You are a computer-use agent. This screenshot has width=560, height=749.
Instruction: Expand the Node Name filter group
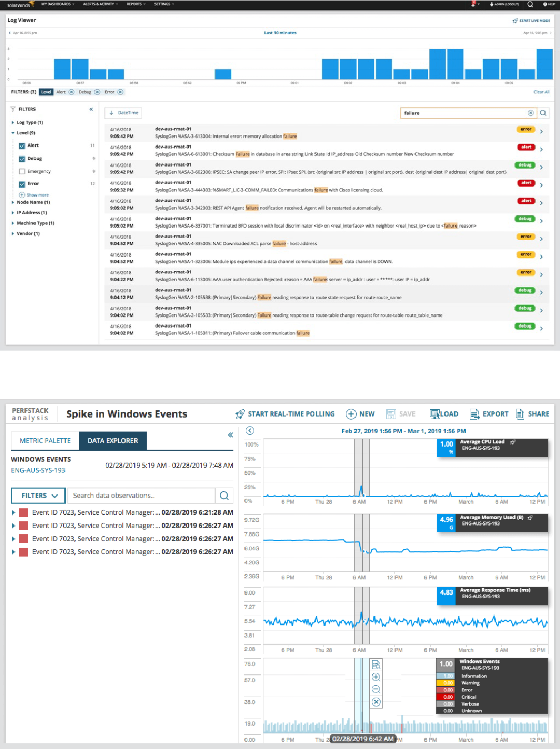13,202
